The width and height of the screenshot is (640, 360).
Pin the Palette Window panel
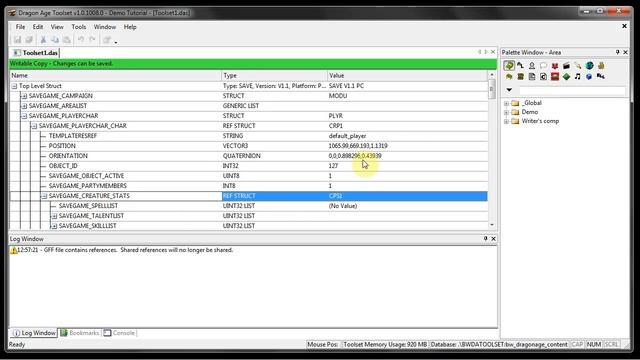point(618,52)
